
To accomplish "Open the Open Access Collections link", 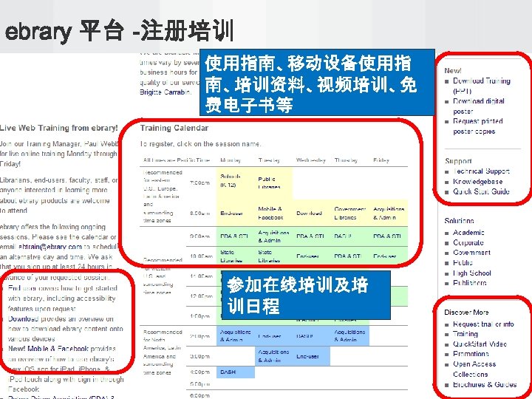I will (474, 369).
